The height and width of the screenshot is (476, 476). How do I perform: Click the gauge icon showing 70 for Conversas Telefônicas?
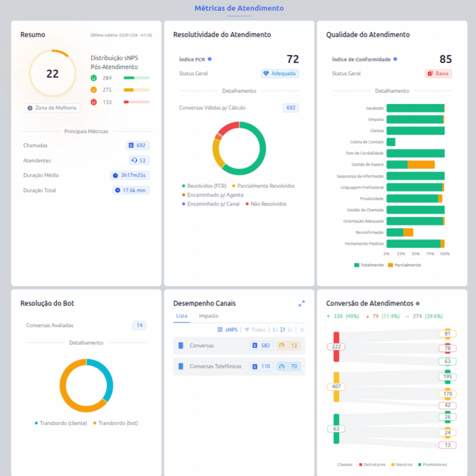[x=289, y=366]
